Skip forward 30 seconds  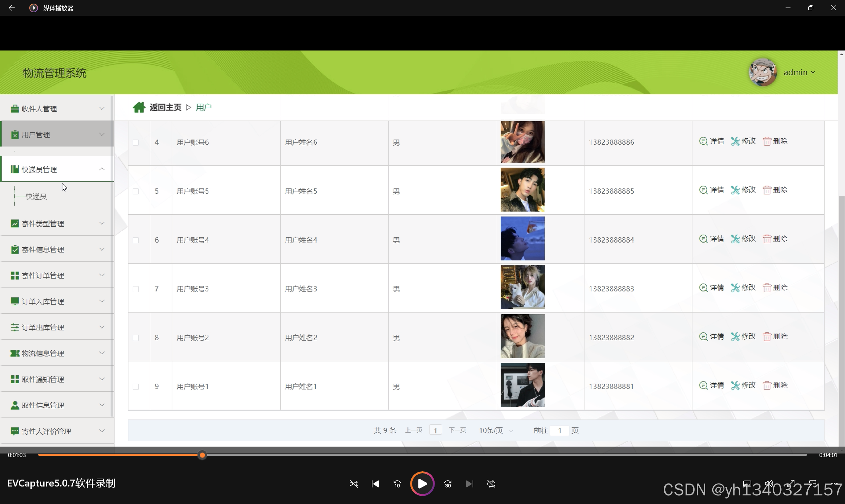point(448,484)
